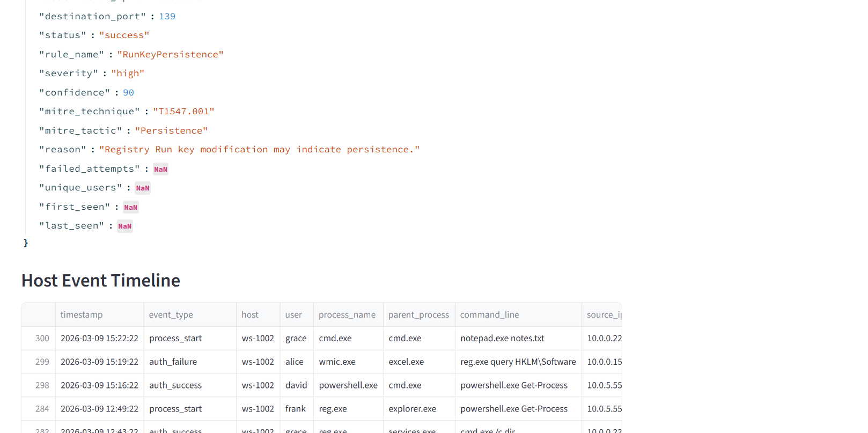The height and width of the screenshot is (433, 868).
Task: Click the source IP cell 10.0.0.15
Action: click(602, 362)
